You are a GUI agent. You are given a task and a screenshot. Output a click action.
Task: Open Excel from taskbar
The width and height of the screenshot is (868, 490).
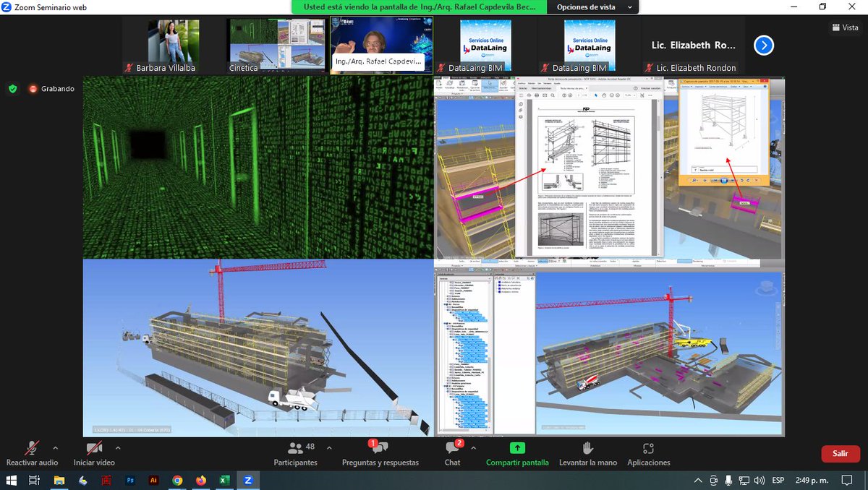[x=224, y=480]
